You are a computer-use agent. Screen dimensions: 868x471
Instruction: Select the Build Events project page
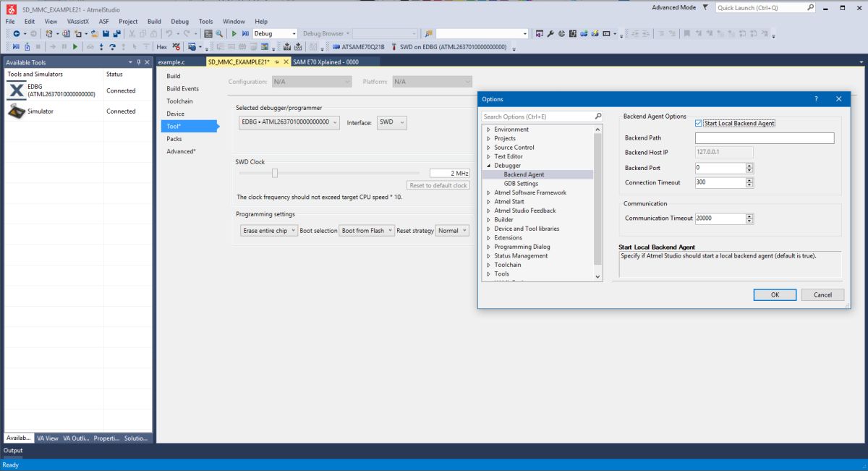pyautogui.click(x=182, y=88)
